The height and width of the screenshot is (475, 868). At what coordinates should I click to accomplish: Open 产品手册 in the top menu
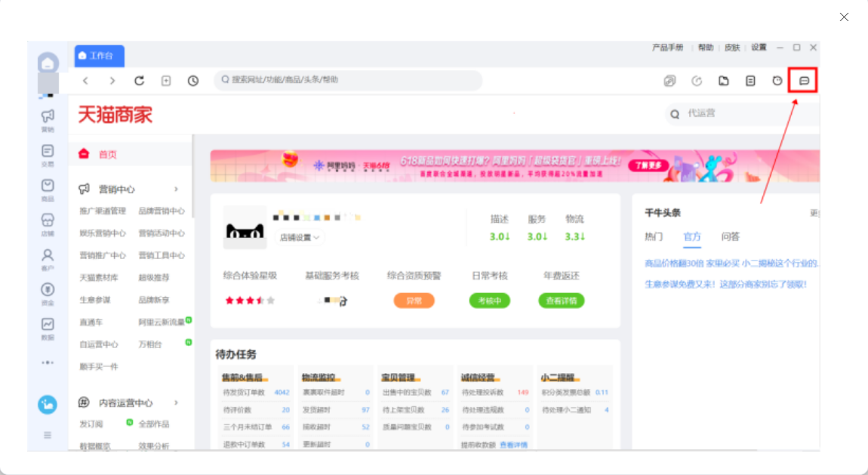[x=668, y=48]
